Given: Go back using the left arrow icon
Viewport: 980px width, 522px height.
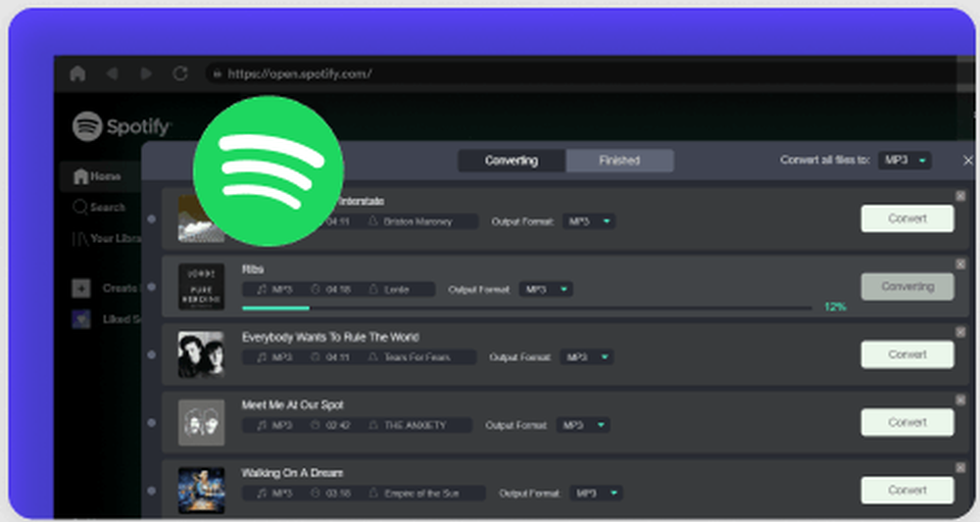Looking at the screenshot, I should tap(113, 73).
